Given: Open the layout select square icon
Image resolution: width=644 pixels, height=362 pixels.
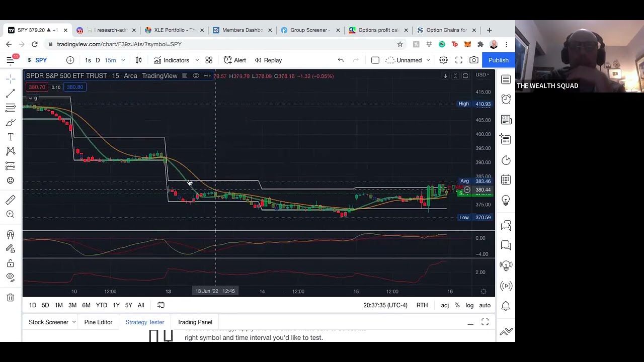Looking at the screenshot, I should click(x=375, y=60).
